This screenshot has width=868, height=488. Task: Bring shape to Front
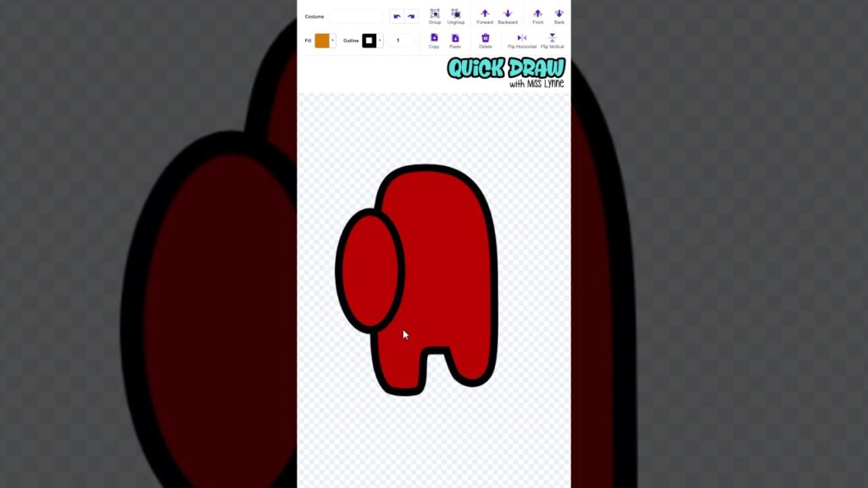537,15
